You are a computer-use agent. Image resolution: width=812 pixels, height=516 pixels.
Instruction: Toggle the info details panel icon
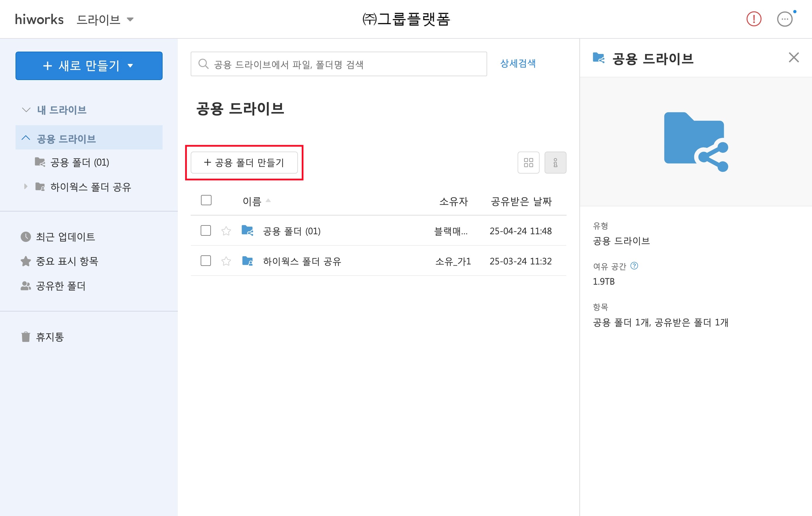click(555, 163)
